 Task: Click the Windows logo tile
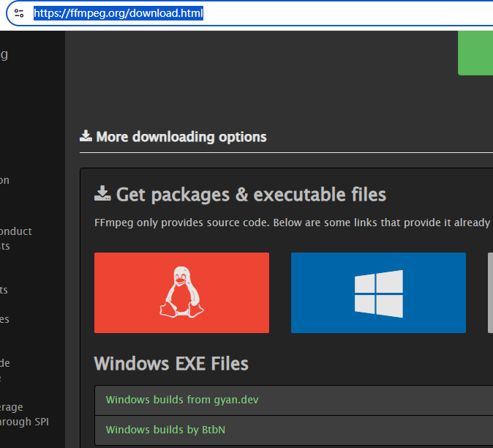click(378, 293)
